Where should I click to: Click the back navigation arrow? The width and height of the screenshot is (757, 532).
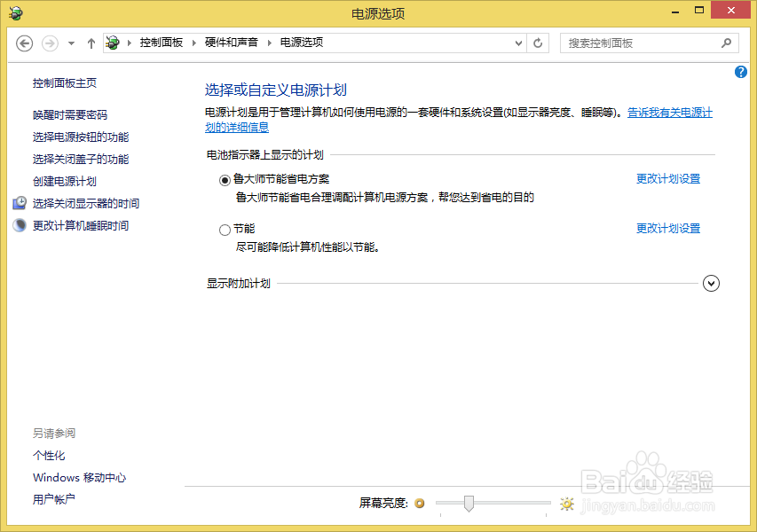pos(24,43)
